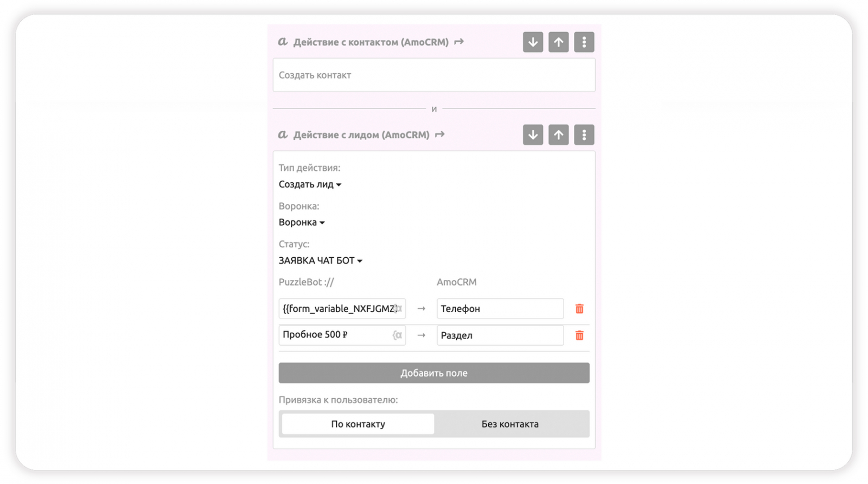Select По контакту binding option
This screenshot has height=484, width=868.
tap(358, 424)
